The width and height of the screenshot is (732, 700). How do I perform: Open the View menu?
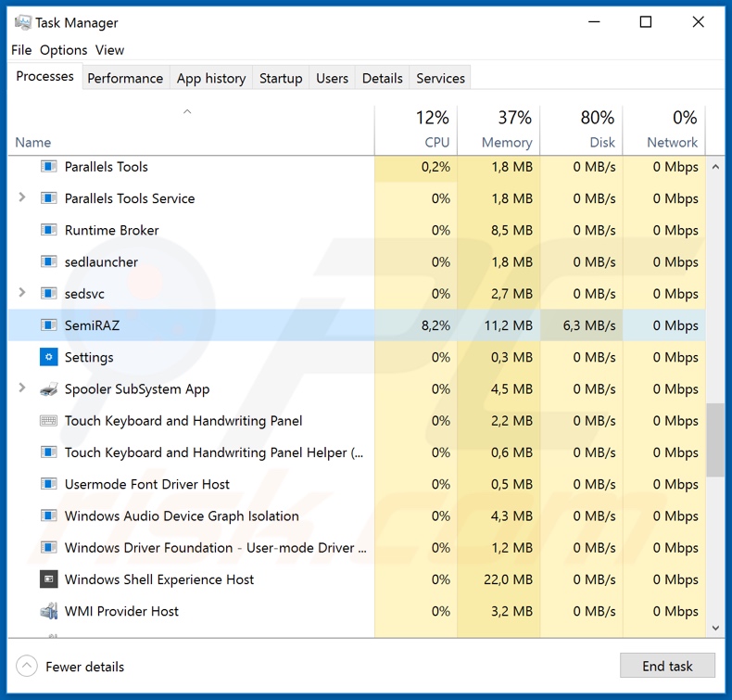click(x=109, y=50)
